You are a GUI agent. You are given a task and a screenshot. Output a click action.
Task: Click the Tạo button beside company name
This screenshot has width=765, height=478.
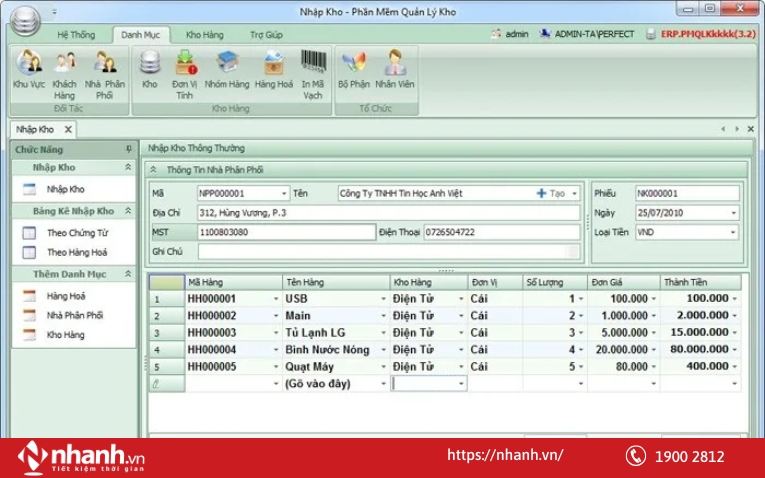coord(551,193)
